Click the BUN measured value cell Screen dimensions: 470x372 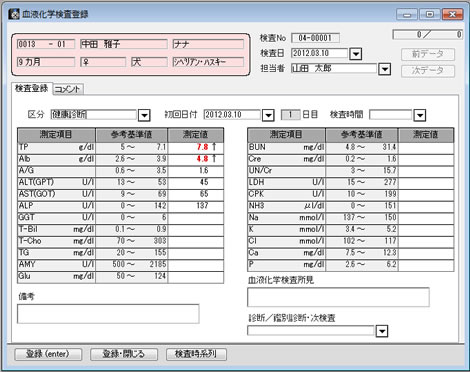(x=426, y=147)
